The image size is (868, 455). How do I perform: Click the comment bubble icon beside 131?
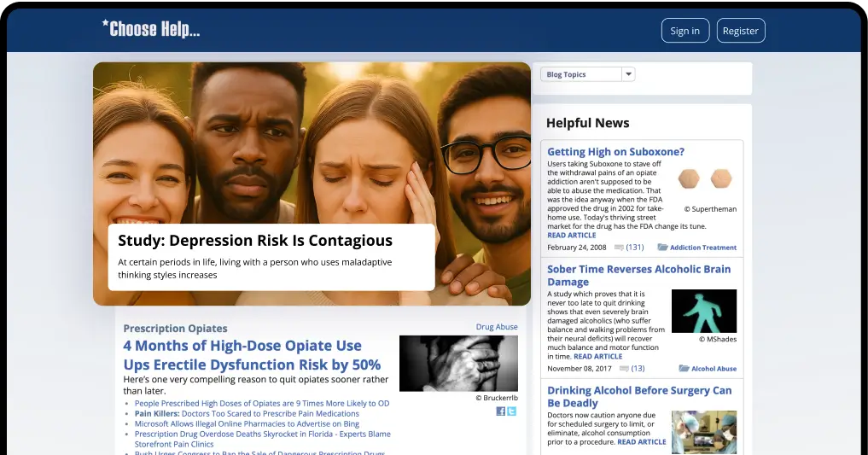point(619,248)
